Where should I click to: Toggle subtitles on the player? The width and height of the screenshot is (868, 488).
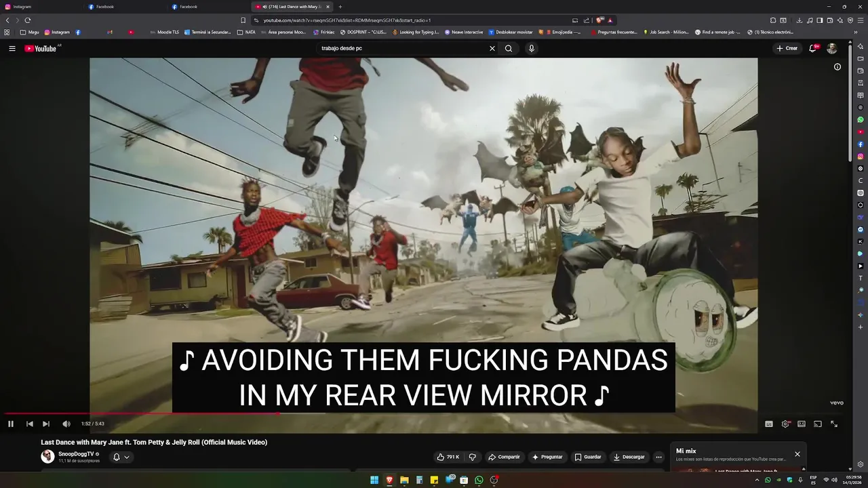769,424
